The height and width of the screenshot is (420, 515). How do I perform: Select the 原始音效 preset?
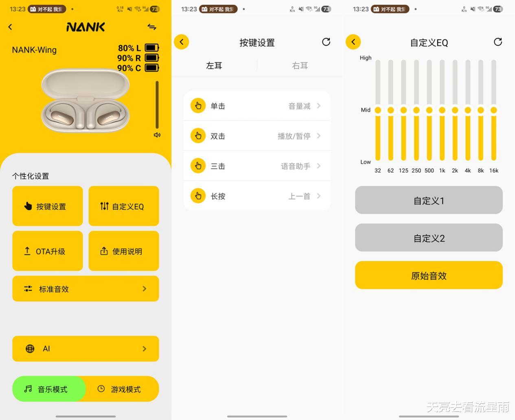tap(429, 275)
